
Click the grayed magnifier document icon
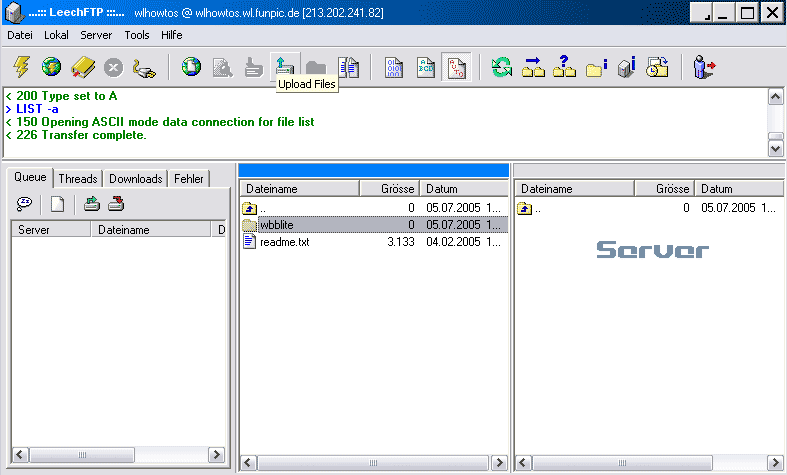point(222,68)
